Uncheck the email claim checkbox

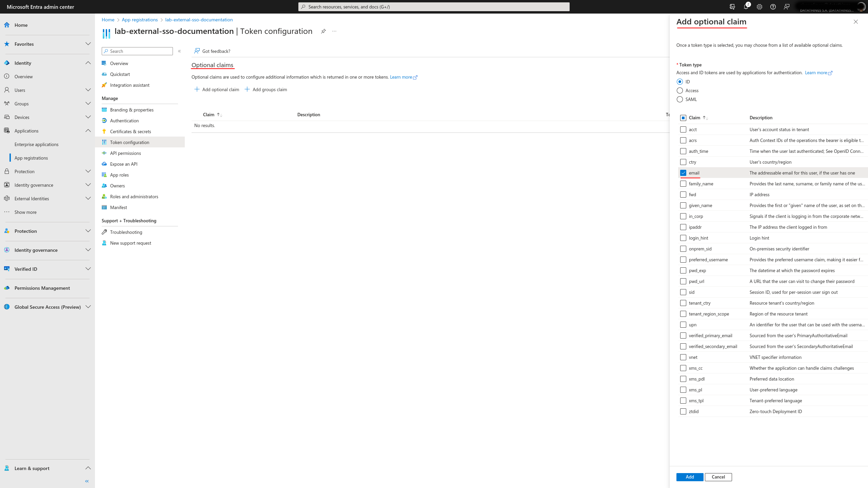click(x=683, y=173)
